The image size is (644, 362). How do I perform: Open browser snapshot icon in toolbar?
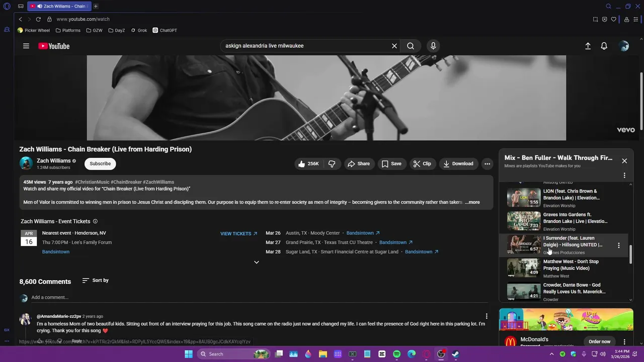point(595,19)
